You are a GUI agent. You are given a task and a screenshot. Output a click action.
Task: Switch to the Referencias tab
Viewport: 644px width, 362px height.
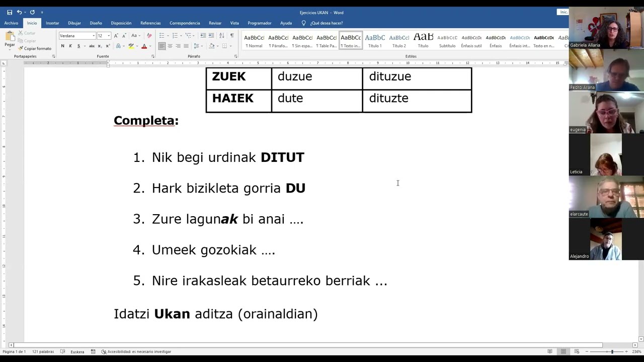pyautogui.click(x=150, y=23)
